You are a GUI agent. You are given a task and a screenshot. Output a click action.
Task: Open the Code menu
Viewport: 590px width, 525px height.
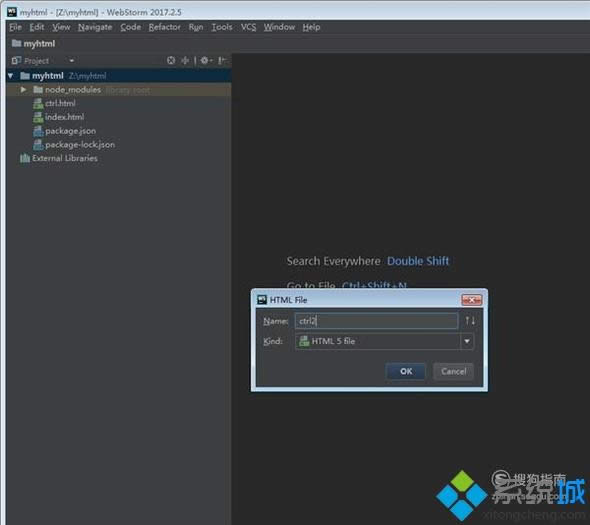[x=131, y=27]
